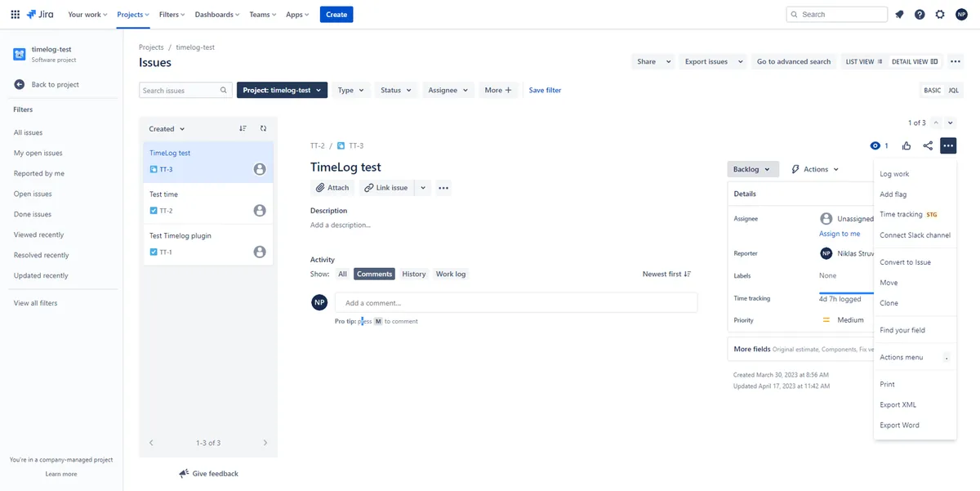The image size is (980, 491).
Task: Click Go to advanced search
Action: coord(793,61)
